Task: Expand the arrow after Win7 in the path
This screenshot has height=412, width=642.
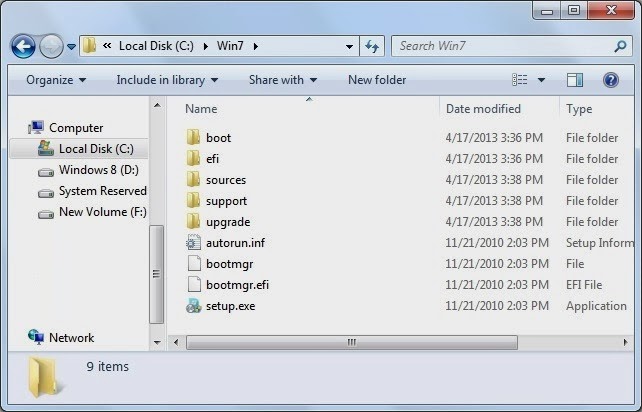Action: coord(255,46)
